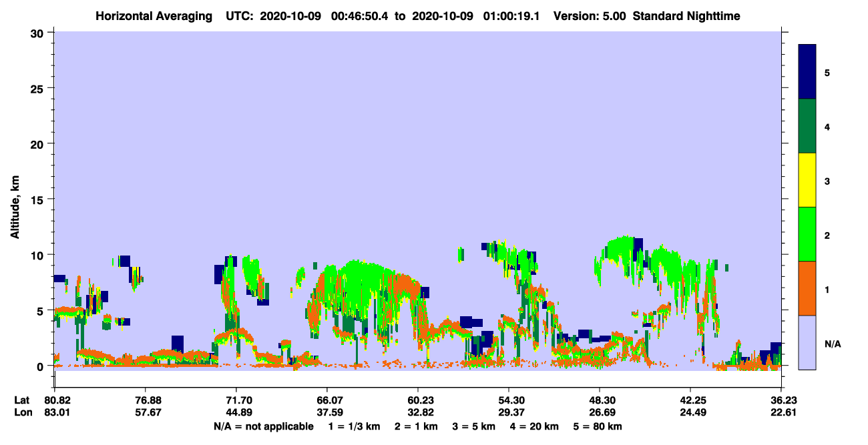
Task: Select the start UTC time 00:46:50.4
Action: [x=365, y=16]
